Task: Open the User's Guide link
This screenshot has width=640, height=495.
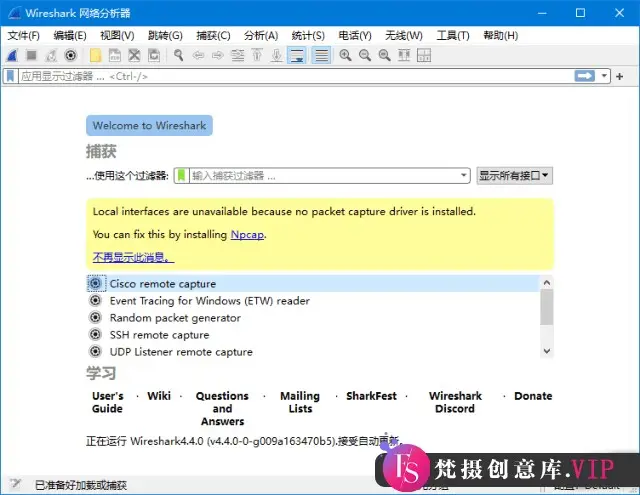Action: (108, 402)
